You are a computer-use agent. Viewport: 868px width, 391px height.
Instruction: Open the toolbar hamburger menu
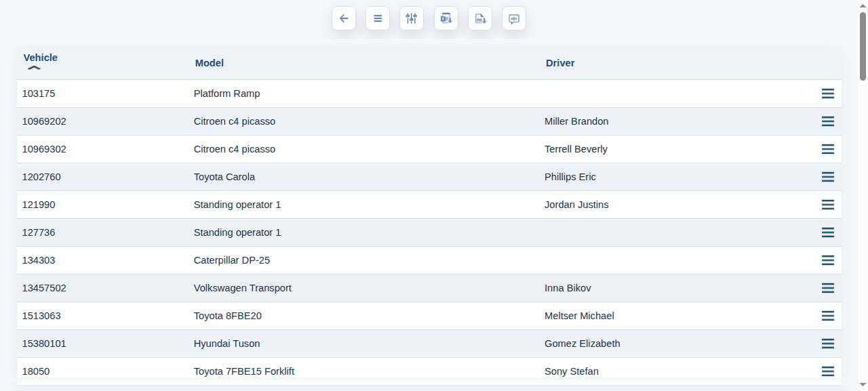pos(378,18)
